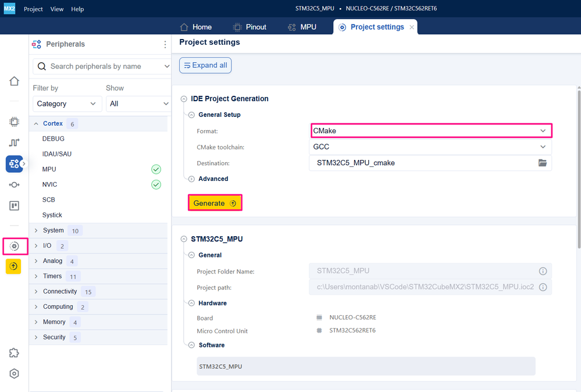This screenshot has height=392, width=581.
Task: Expand the Security category
Action: point(36,337)
